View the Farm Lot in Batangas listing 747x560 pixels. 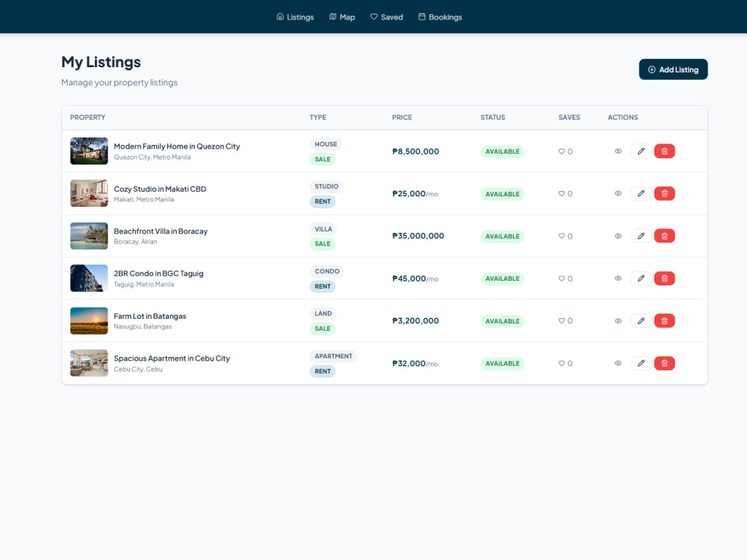[x=618, y=321]
